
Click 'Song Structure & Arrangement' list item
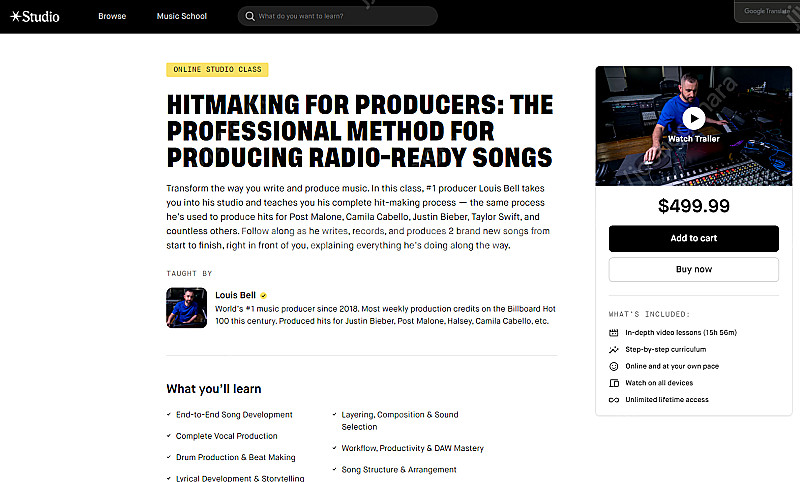[x=399, y=470]
